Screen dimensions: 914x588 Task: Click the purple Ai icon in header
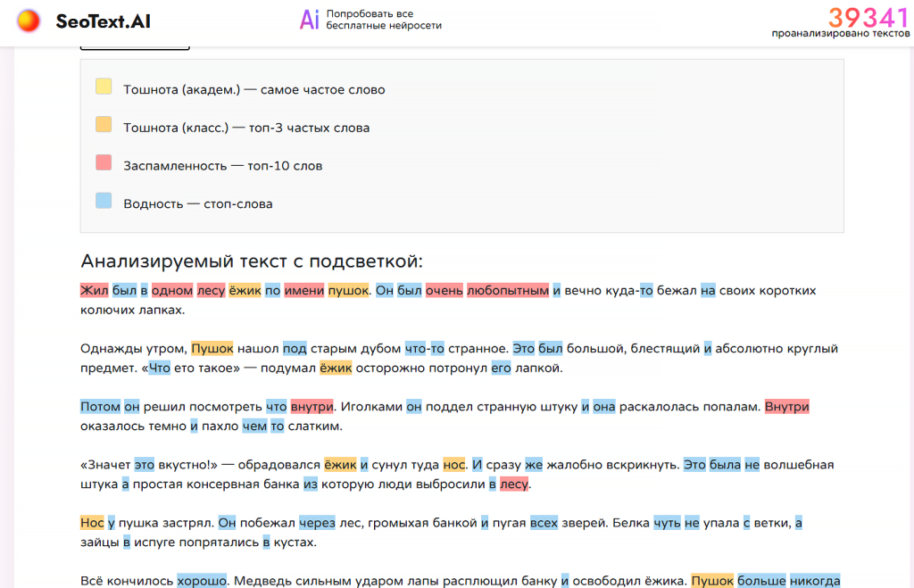click(x=309, y=21)
